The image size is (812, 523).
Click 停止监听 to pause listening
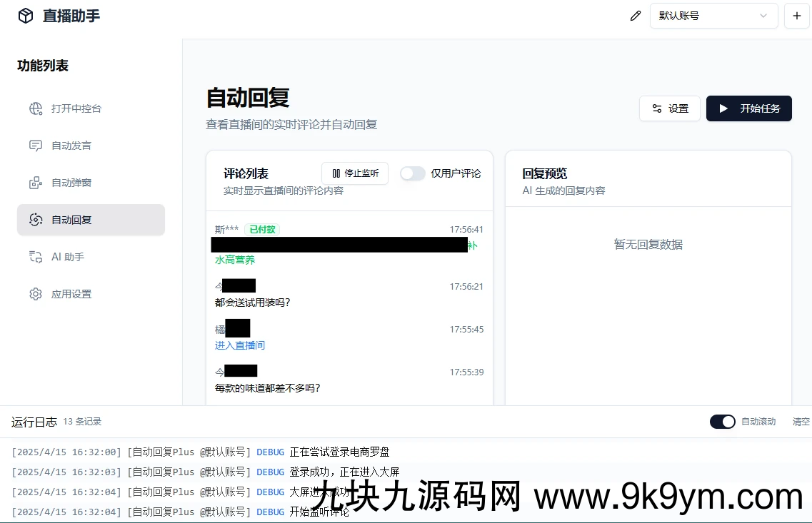point(355,173)
